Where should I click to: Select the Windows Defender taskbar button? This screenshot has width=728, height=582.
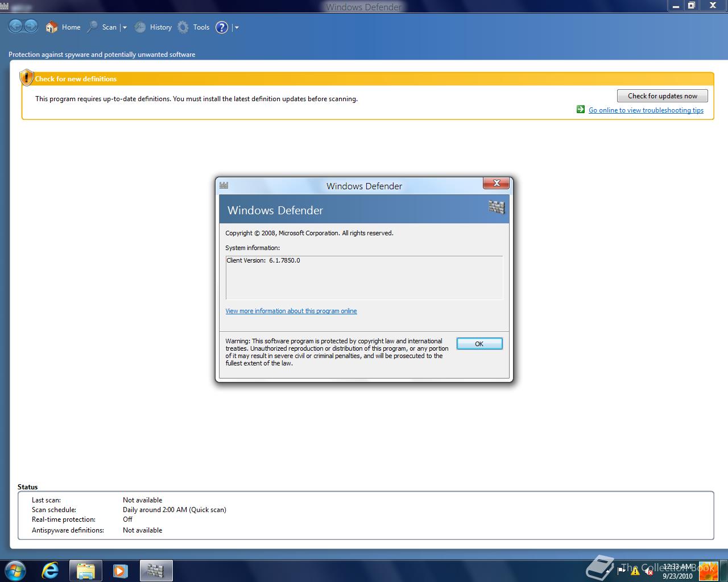point(155,571)
